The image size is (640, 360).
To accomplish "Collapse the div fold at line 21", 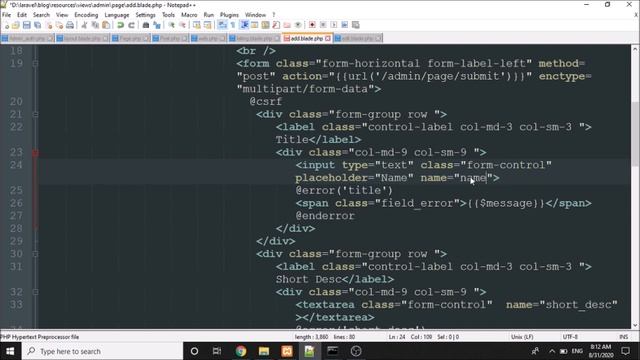I will tap(36, 114).
